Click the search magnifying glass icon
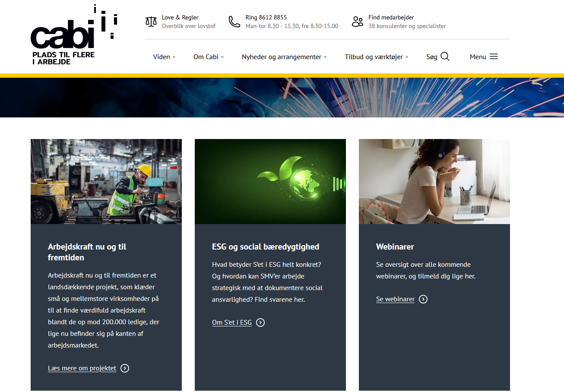This screenshot has height=392, width=564. tap(445, 57)
